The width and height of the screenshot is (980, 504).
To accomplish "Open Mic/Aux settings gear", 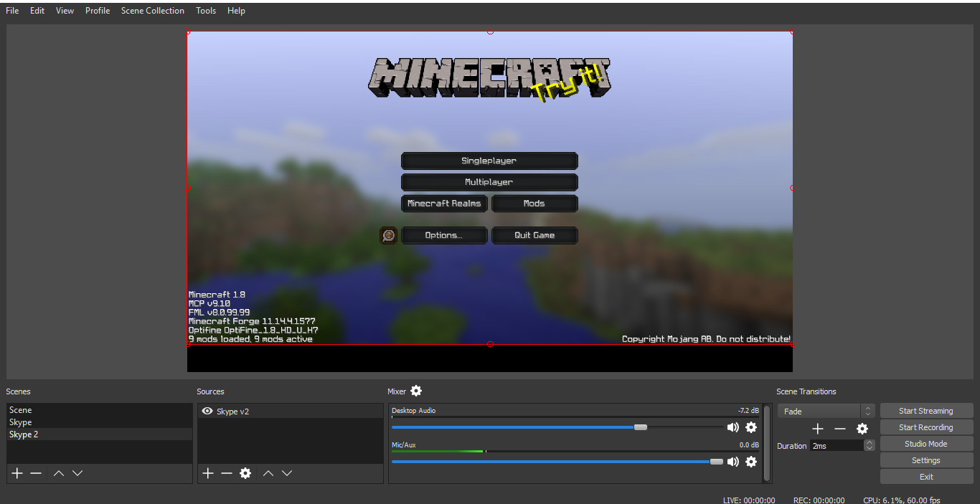I will (x=751, y=462).
